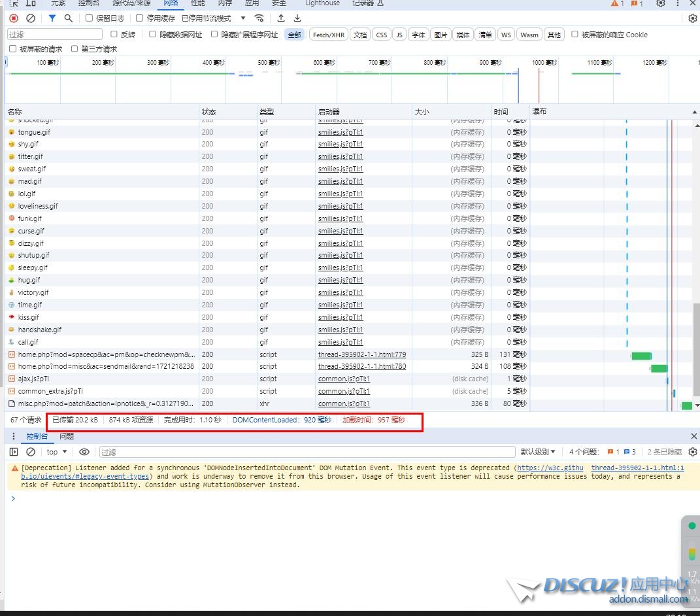Stop recording the network log
Screen dimensions: 700x616
(x=14, y=18)
